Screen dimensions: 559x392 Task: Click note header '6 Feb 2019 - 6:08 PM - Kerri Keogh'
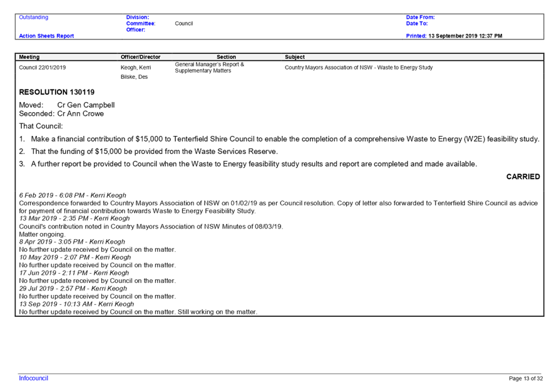pyautogui.click(x=73, y=195)
